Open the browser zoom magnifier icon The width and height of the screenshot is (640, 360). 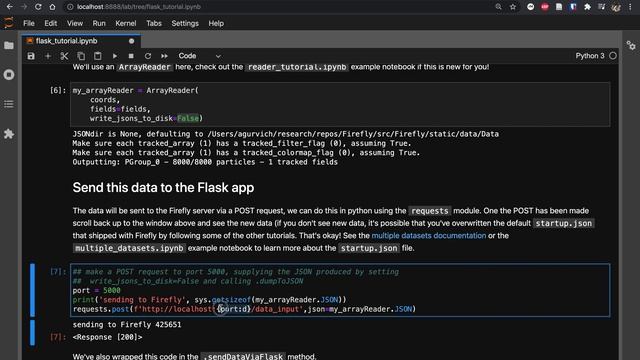(498, 7)
